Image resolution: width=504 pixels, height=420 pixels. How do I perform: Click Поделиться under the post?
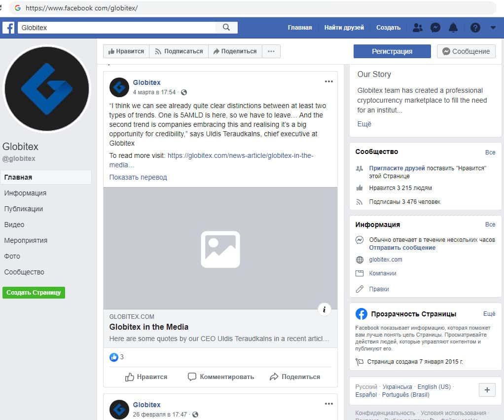tap(295, 377)
